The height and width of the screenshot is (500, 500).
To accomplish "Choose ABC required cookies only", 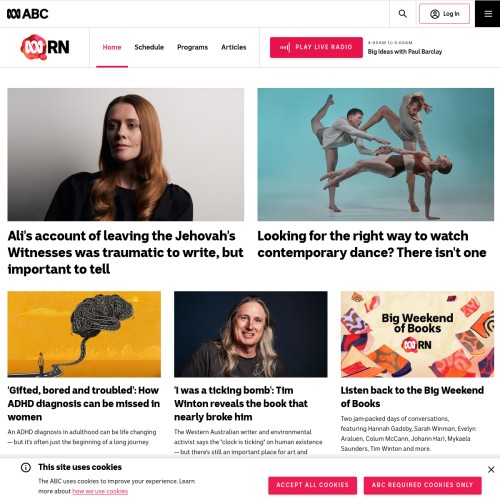I will click(422, 485).
